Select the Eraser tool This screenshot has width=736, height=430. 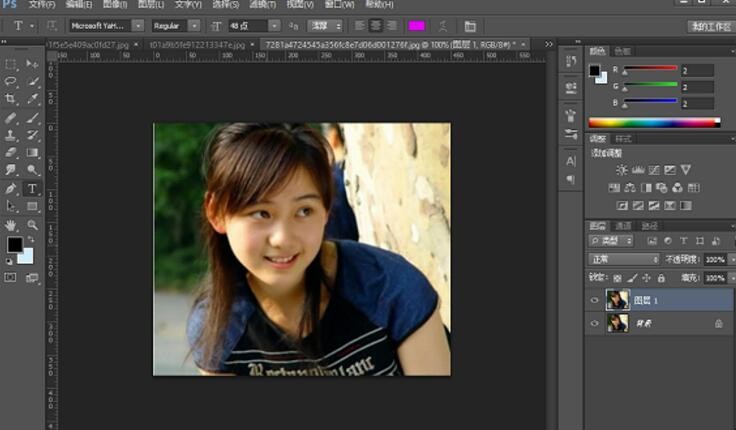click(x=10, y=153)
